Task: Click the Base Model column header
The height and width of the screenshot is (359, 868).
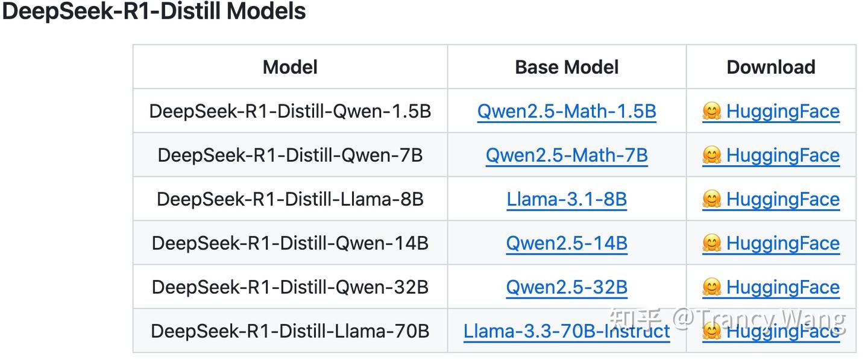Action: (567, 67)
